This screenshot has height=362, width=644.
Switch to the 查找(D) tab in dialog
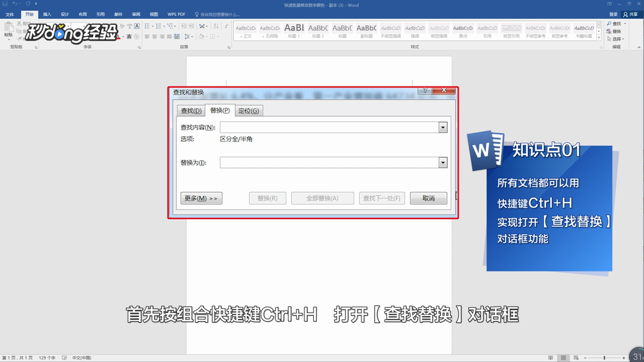tap(191, 111)
